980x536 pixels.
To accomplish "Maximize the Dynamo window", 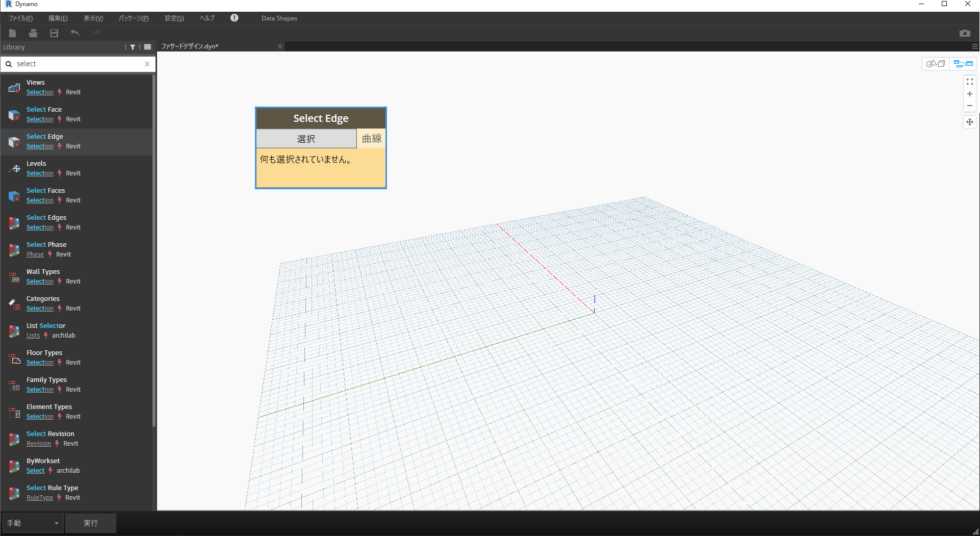I will [x=944, y=4].
